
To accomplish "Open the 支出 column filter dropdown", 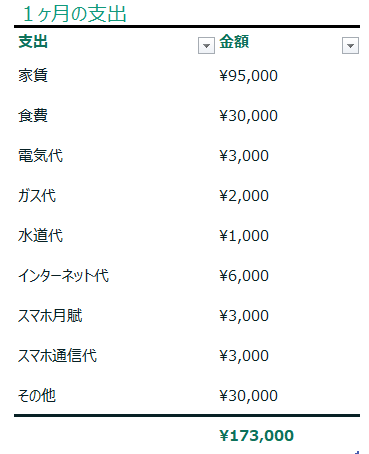I will tap(206, 46).
